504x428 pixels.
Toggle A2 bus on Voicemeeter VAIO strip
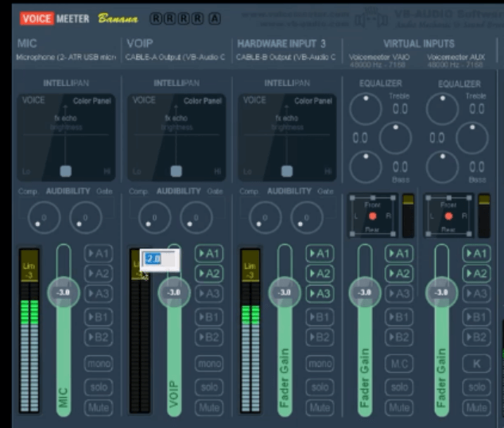399,274
